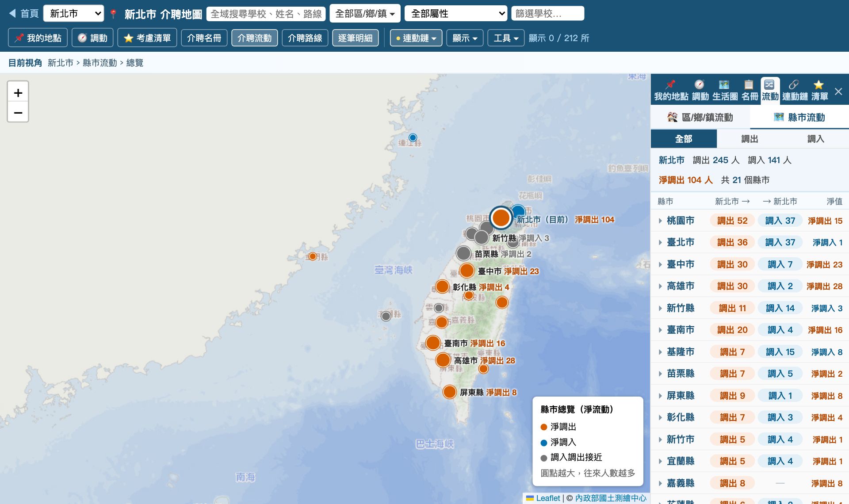Viewport: 849px width, 504px height.
Task: Click 考慮清單 toolbar button
Action: click(147, 38)
